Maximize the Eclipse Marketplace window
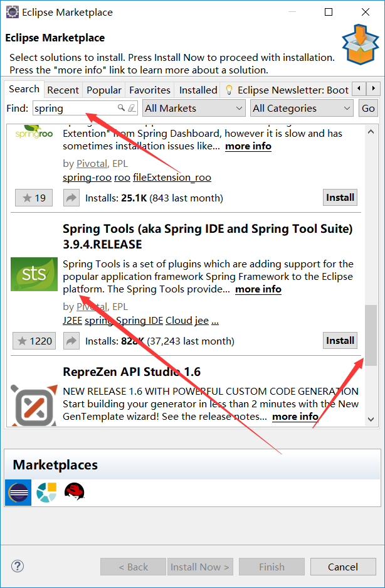The width and height of the screenshot is (385, 588). pos(329,12)
